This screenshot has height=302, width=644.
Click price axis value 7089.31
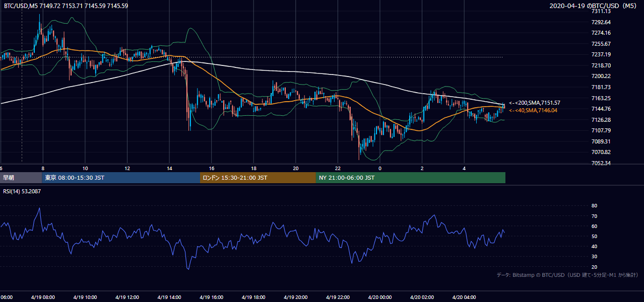pos(601,141)
